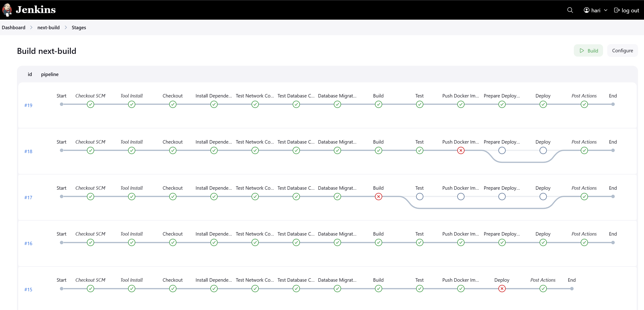Click the Jenkins logo icon
The width and height of the screenshot is (644, 310).
(7, 10)
